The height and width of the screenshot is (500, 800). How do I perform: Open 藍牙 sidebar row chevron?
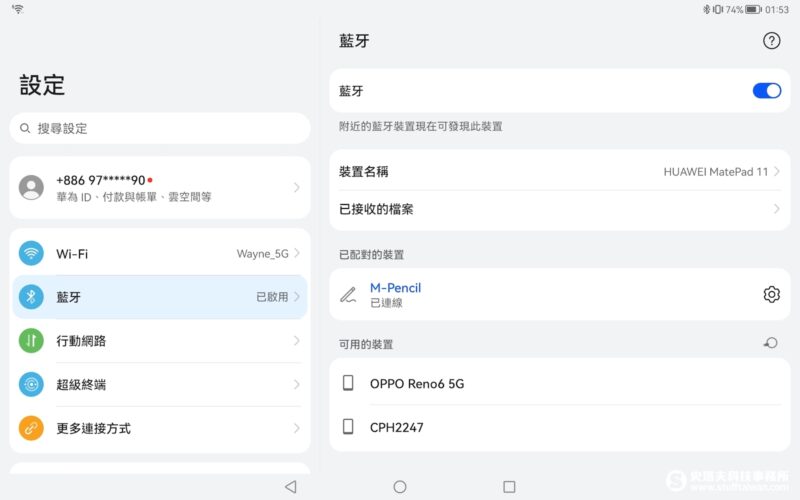click(296, 297)
